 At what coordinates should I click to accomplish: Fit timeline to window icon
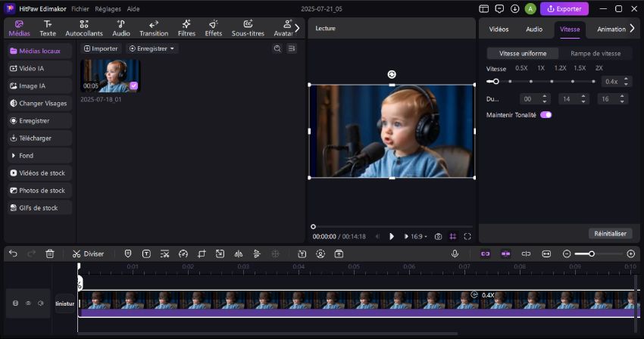pyautogui.click(x=546, y=253)
